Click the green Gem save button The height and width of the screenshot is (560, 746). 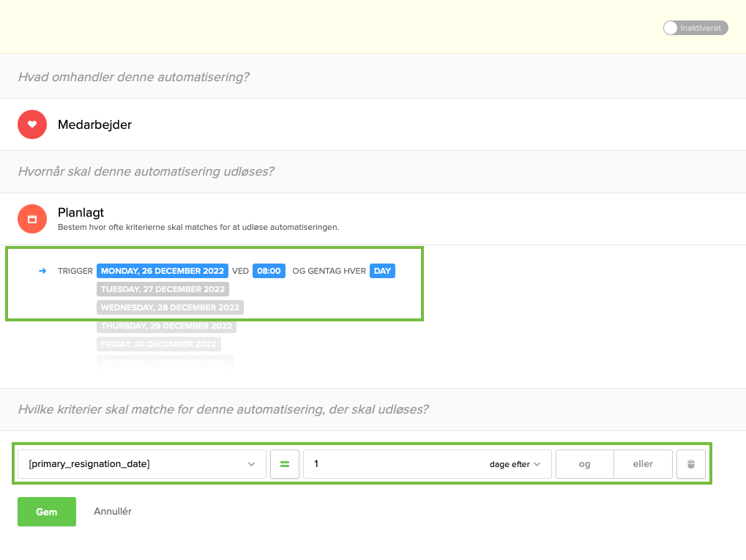[x=46, y=512]
